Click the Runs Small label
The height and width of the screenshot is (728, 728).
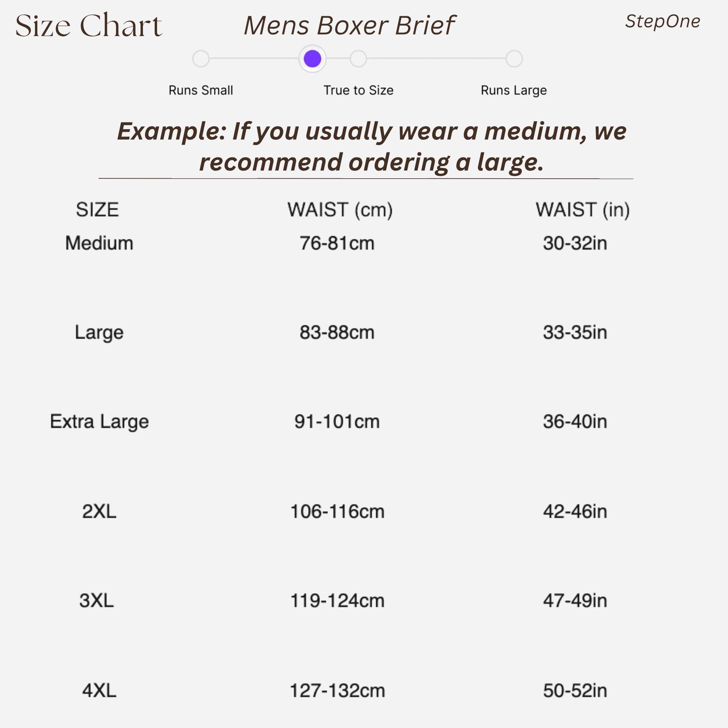201,90
